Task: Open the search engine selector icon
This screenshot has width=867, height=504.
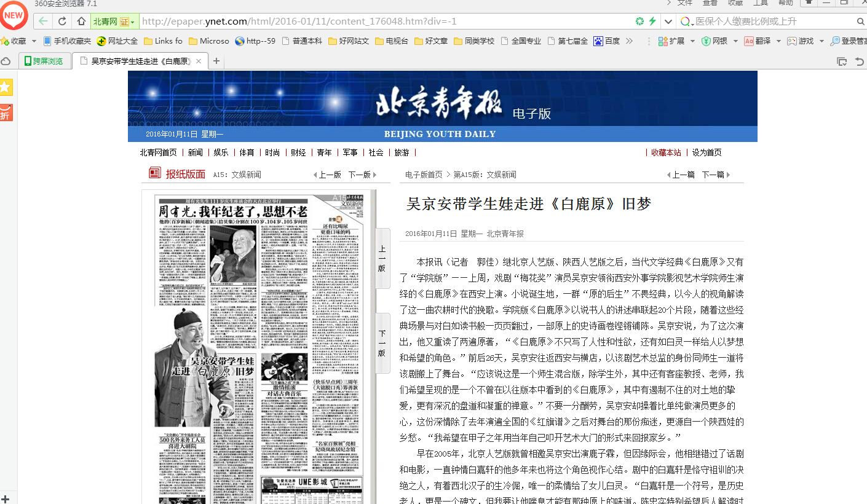Action: (686, 22)
